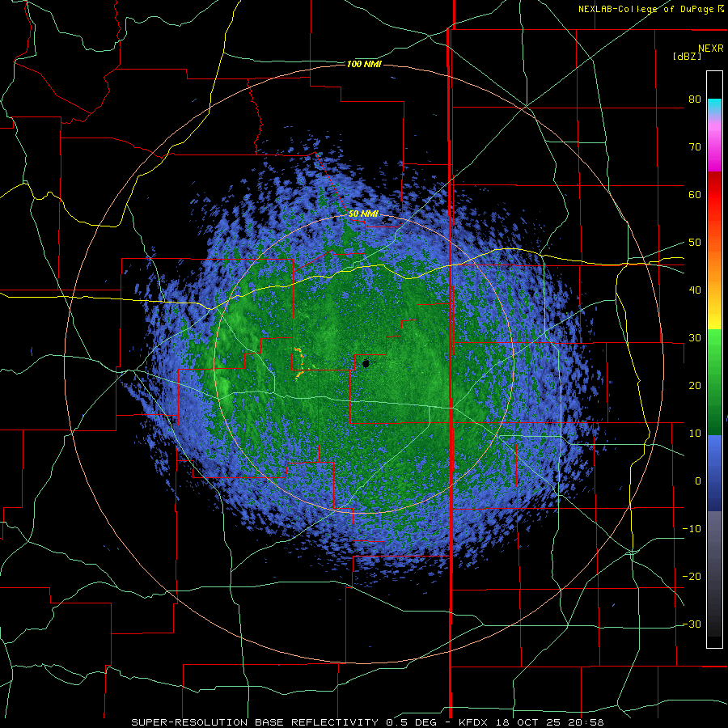Click the 50 dBZ scale label
The width and height of the screenshot is (728, 728).
(x=695, y=243)
